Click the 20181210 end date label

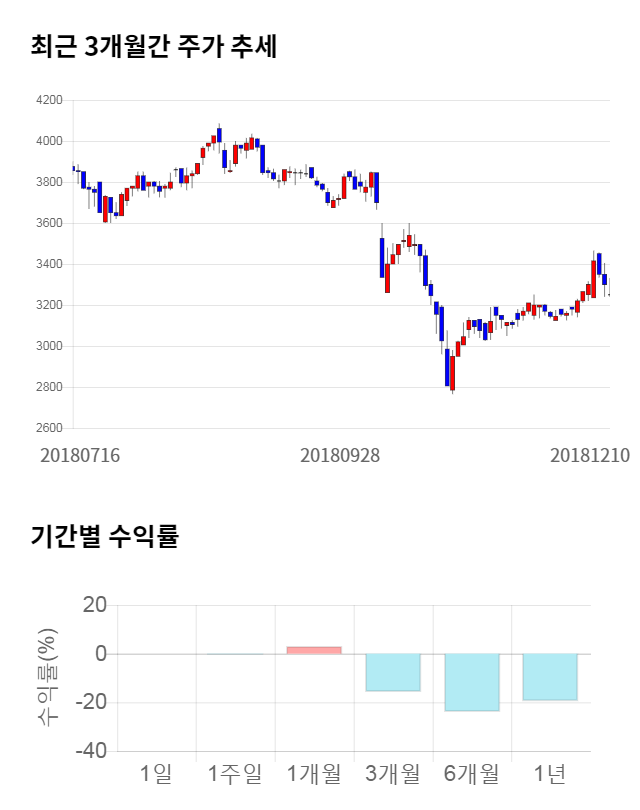coord(590,455)
